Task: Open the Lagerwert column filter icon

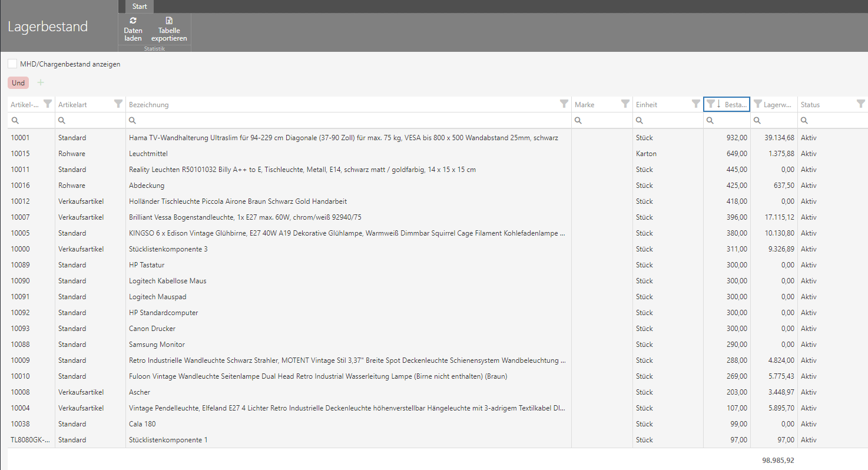Action: point(758,104)
